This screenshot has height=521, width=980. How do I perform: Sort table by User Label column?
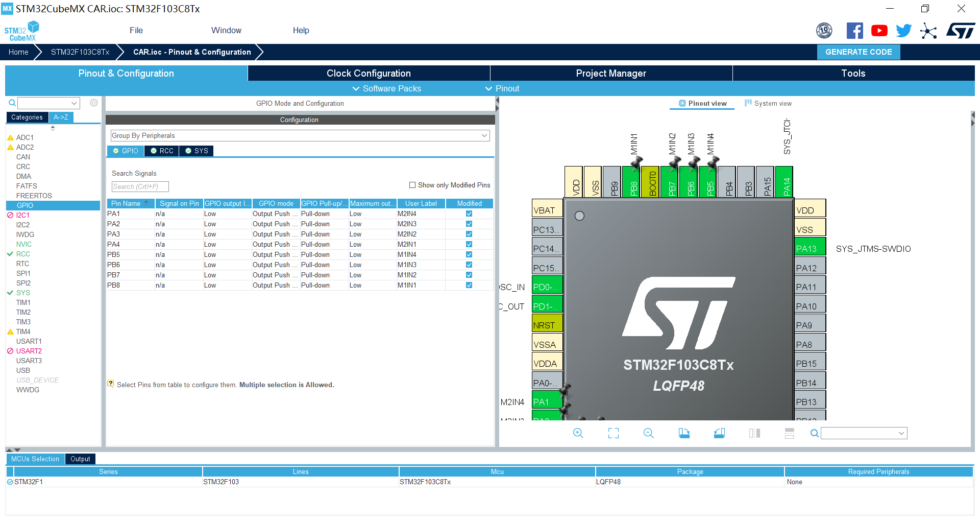coord(421,203)
